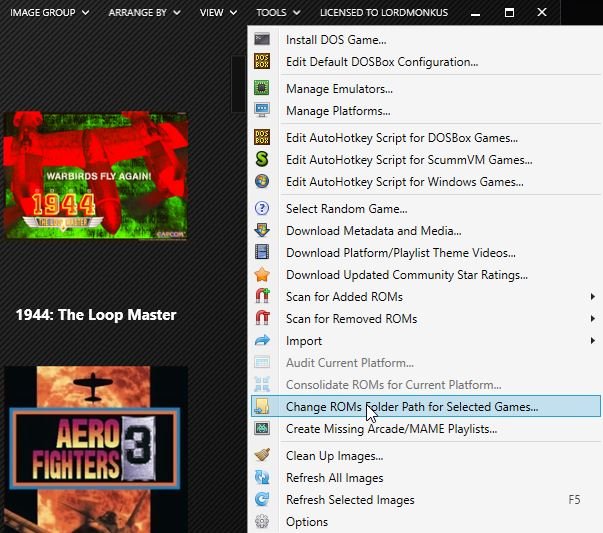
Task: Click the film strip icon for Theme Videos
Action: point(262,252)
